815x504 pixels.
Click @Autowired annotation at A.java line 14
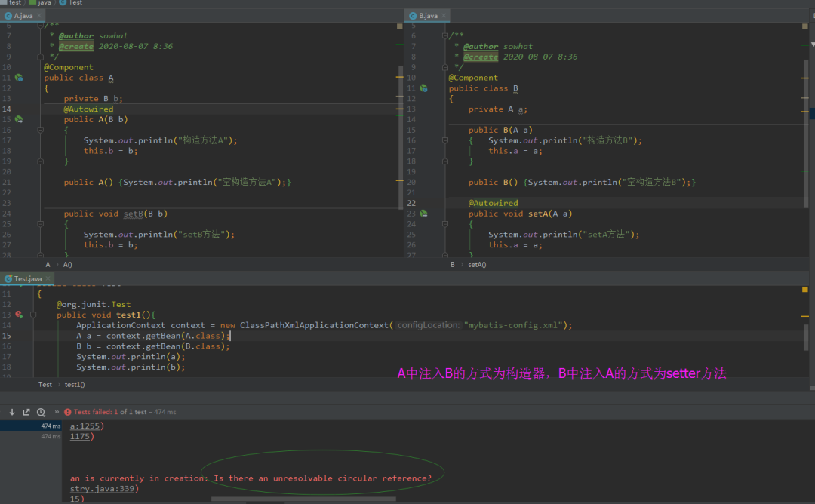(x=88, y=109)
